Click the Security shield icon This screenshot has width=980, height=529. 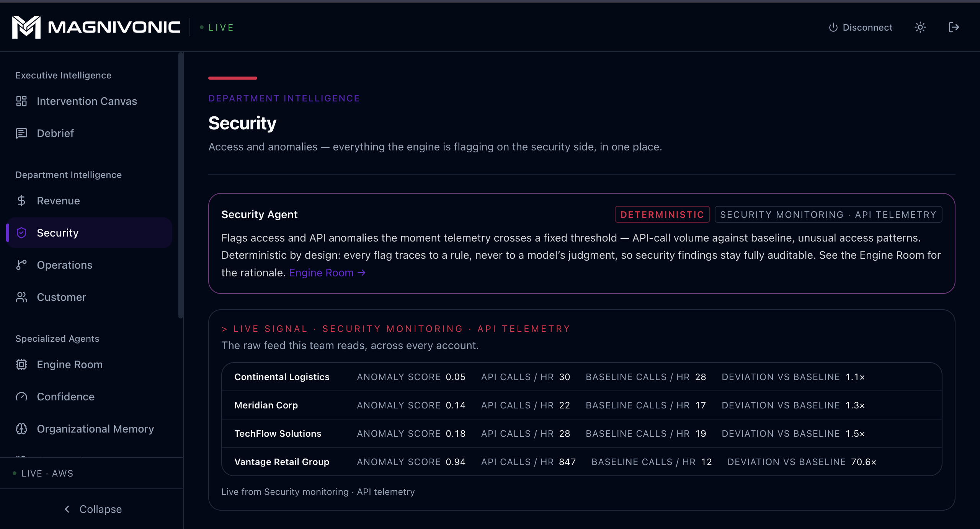click(21, 233)
